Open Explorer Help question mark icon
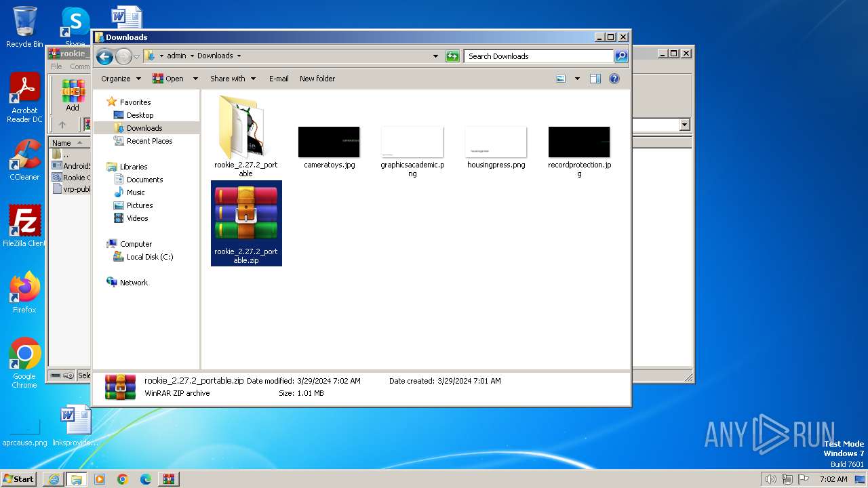868x488 pixels. coord(614,79)
